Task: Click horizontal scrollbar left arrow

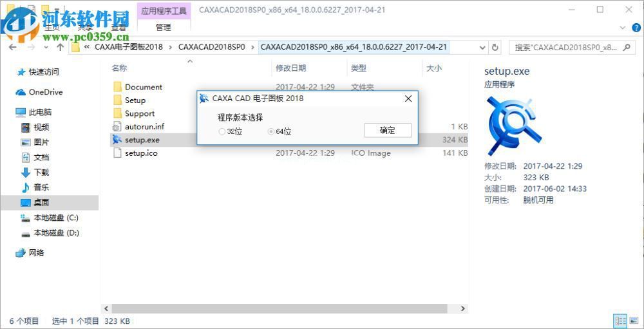Action: [x=106, y=308]
